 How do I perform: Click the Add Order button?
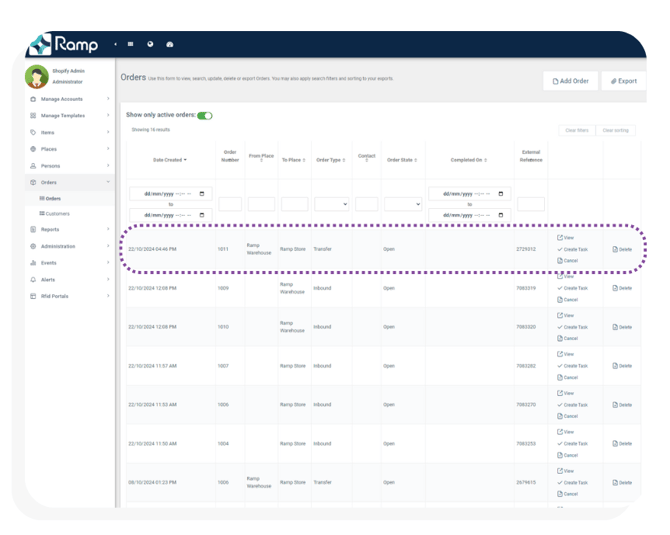[x=571, y=81]
